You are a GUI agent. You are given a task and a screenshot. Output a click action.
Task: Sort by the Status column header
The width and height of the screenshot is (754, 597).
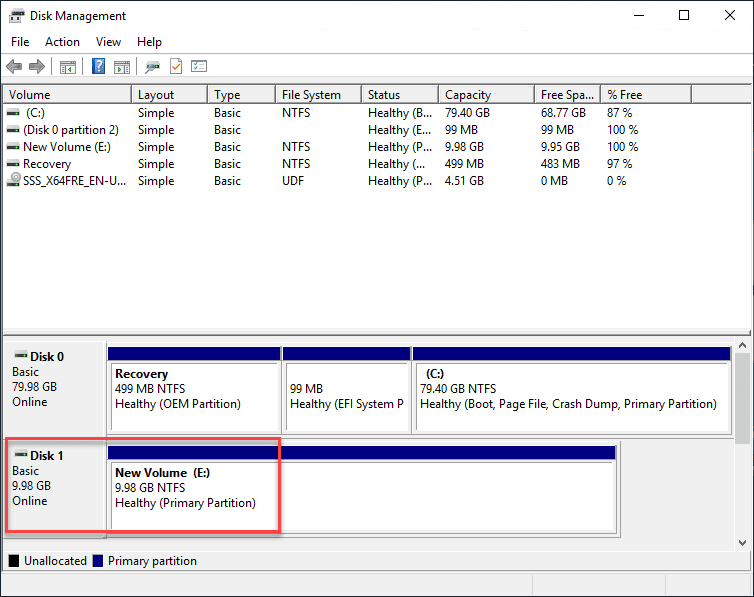(x=401, y=95)
